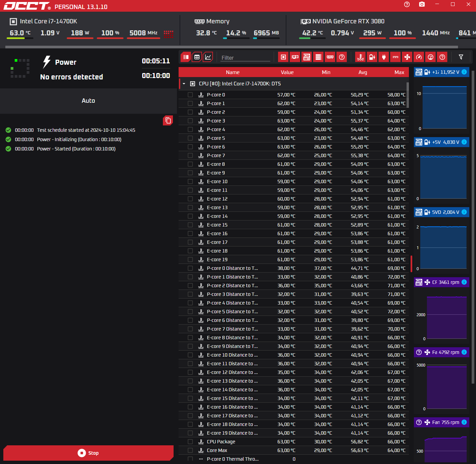
Task: Toggle the storage drives filter icon
Action: 318,57
